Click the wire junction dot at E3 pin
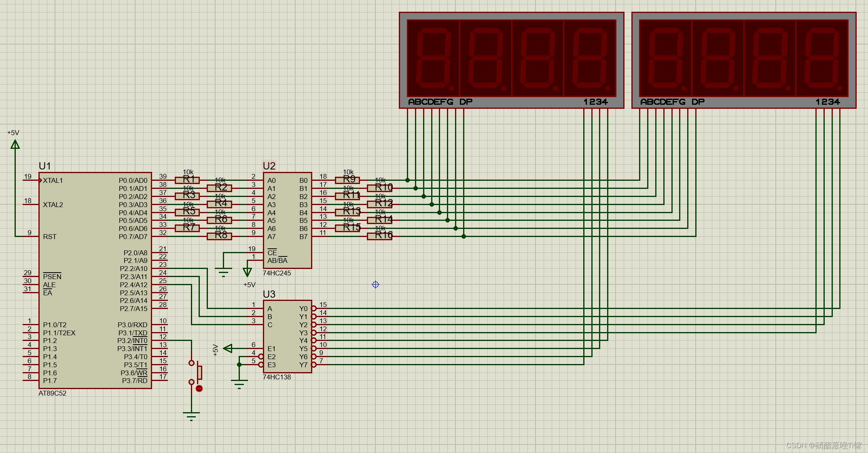 pyautogui.click(x=239, y=364)
